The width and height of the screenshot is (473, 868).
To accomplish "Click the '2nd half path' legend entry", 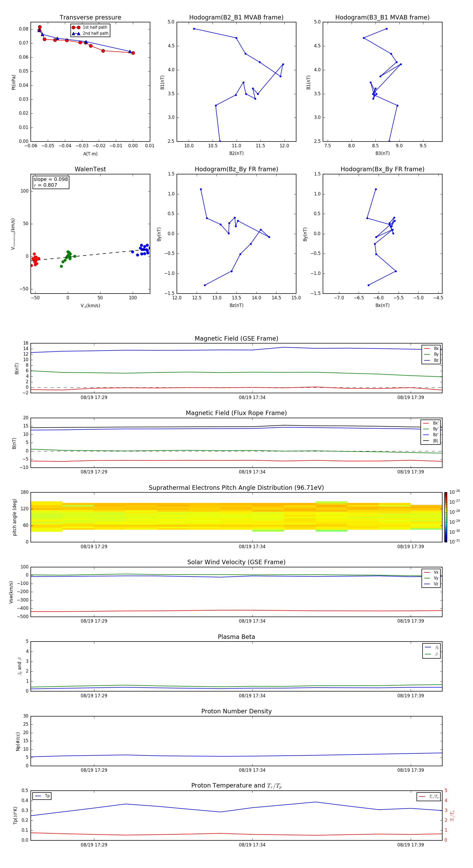I will [x=90, y=33].
